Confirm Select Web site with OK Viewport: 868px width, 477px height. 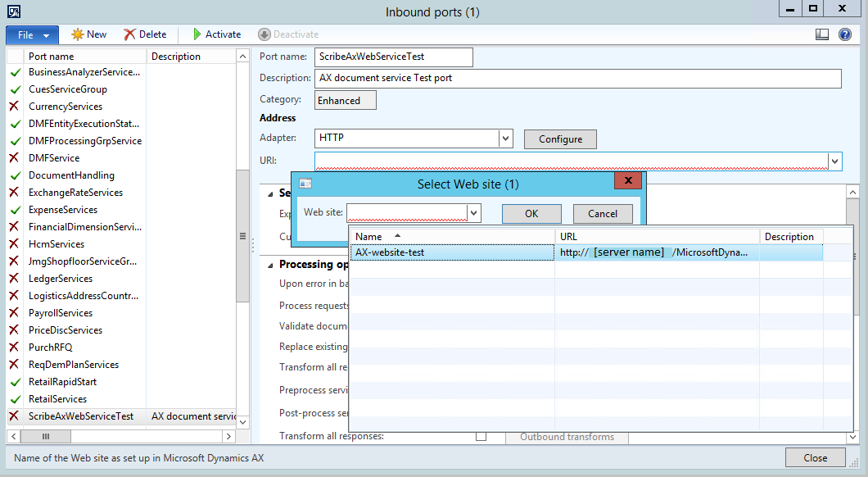pyautogui.click(x=531, y=214)
